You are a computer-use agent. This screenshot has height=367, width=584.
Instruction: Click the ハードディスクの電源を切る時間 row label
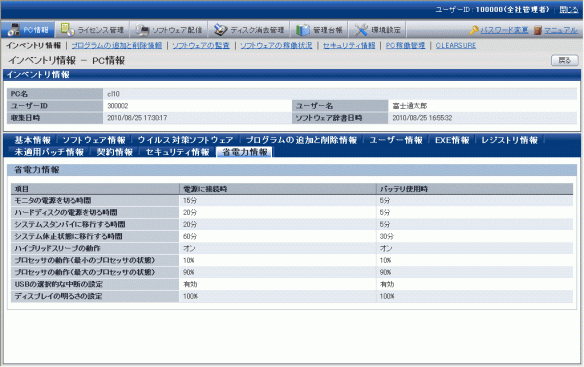tap(66, 212)
